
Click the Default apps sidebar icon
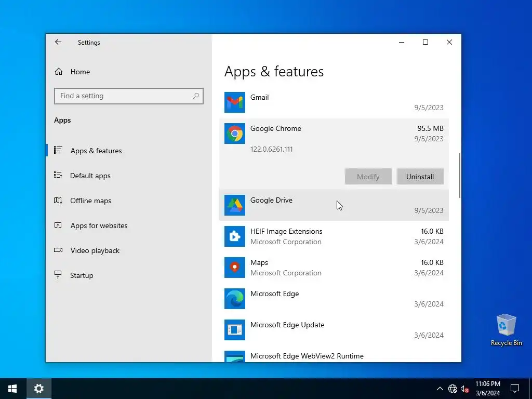[58, 175]
